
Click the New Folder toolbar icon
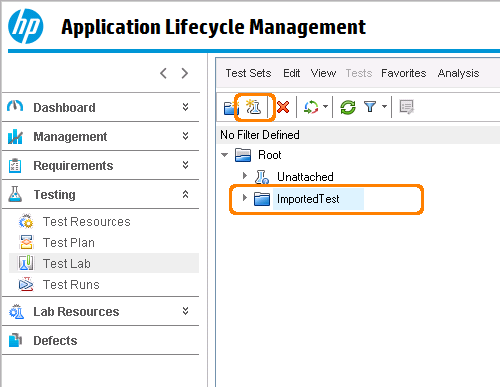tap(230, 107)
